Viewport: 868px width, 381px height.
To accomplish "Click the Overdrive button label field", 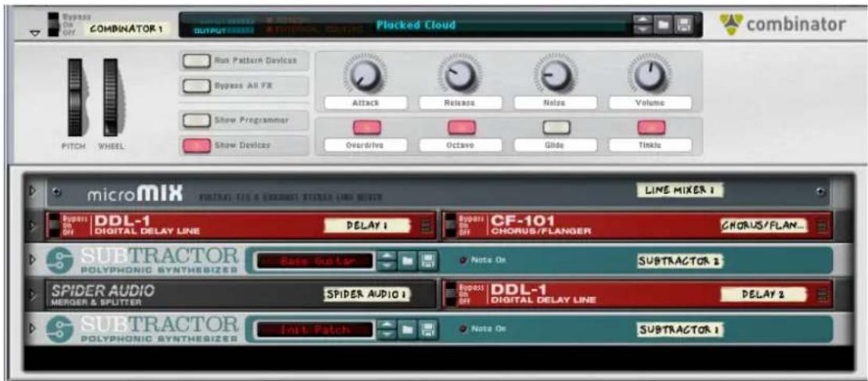I will click(366, 146).
